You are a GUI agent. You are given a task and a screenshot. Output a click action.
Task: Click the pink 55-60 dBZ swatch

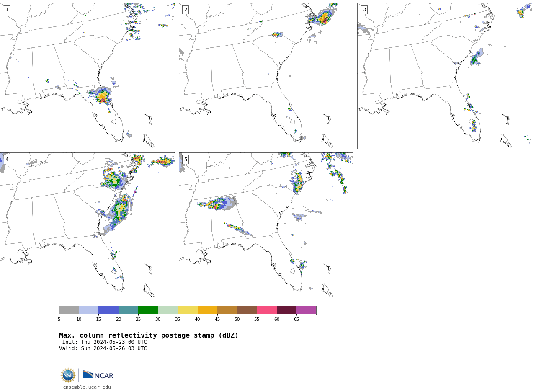(267, 310)
